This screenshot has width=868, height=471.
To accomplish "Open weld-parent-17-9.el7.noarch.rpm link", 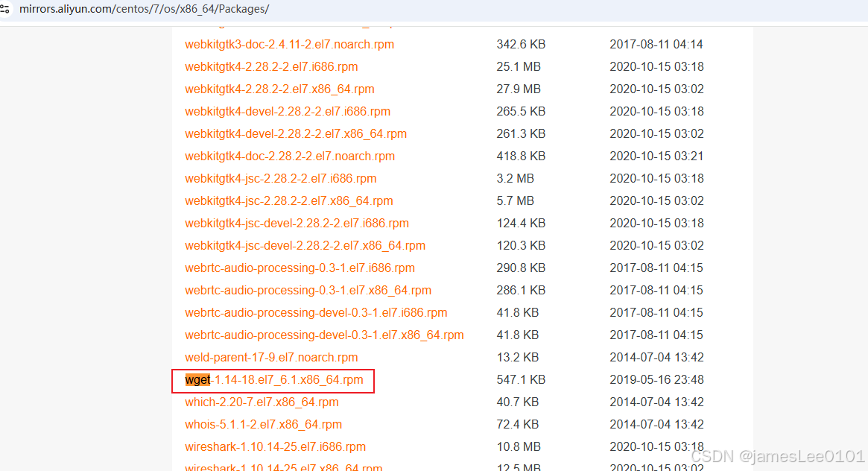I will [x=271, y=358].
